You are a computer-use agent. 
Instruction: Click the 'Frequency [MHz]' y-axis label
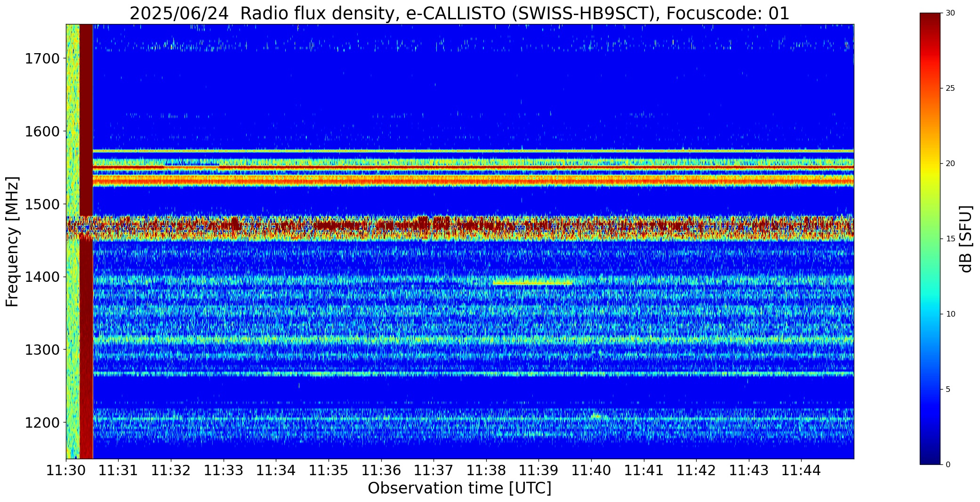coord(12,241)
